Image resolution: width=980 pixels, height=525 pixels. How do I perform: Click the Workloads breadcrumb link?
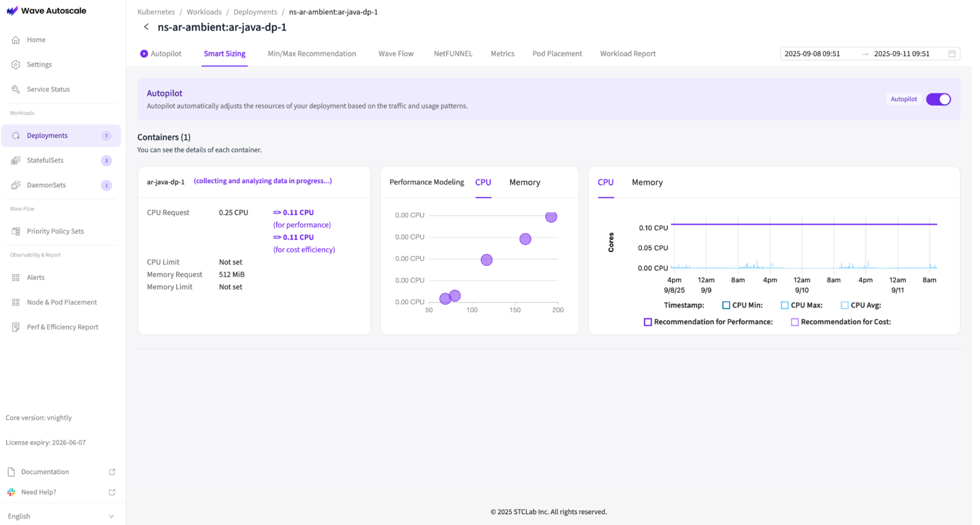coord(204,12)
